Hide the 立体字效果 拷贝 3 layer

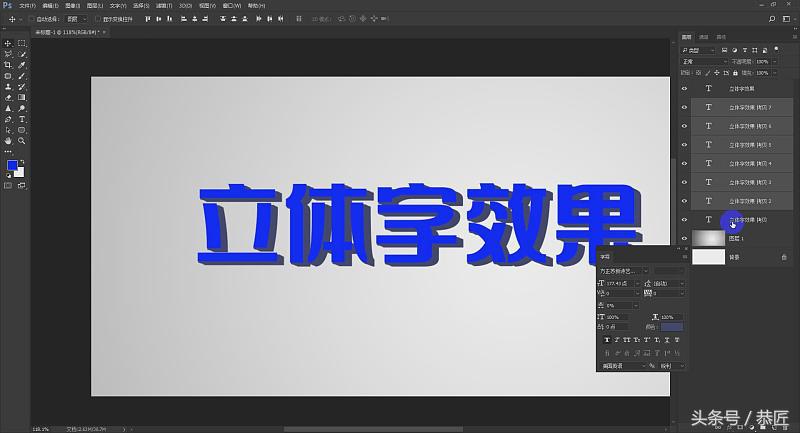click(x=684, y=182)
